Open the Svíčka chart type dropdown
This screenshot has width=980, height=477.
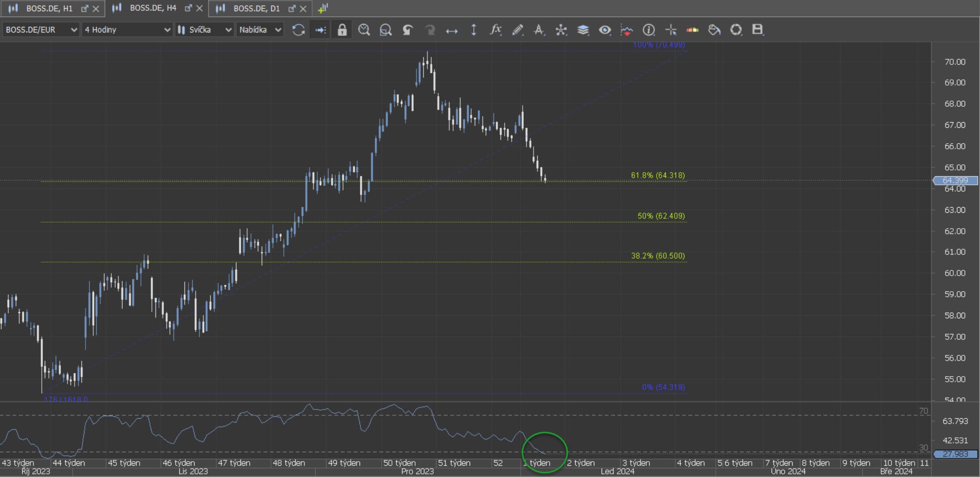204,30
